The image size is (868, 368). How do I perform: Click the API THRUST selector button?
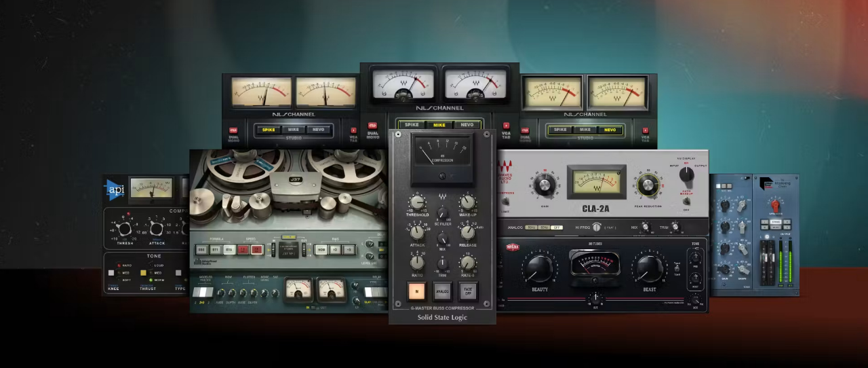(143, 273)
